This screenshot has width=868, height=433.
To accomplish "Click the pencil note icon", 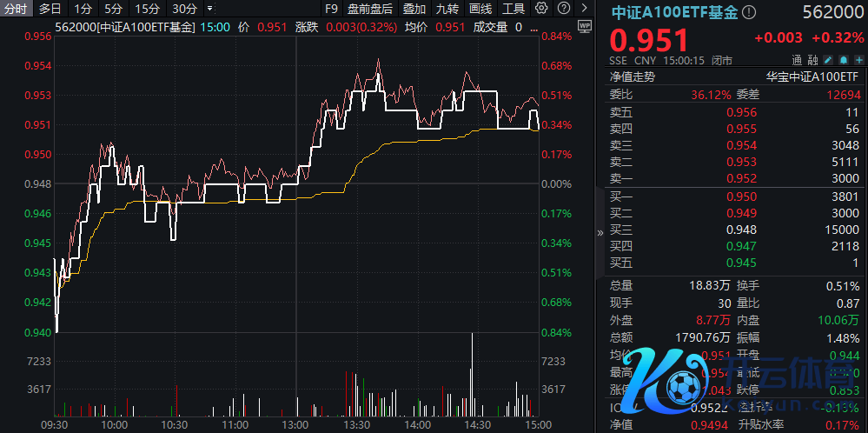I will coord(827,60).
